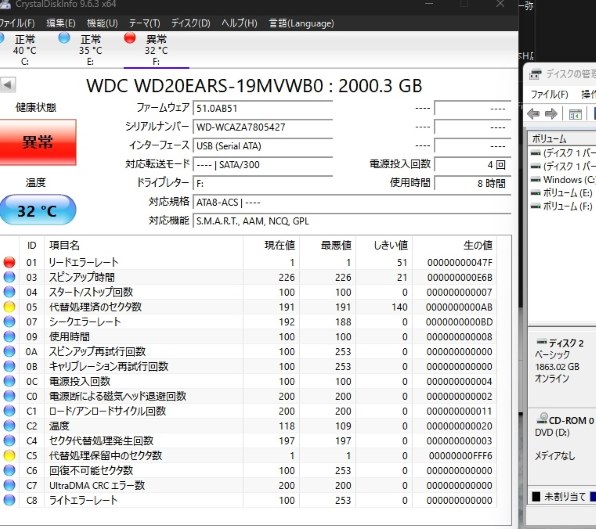The width and height of the screenshot is (596, 529).
Task: Select the F: drive tab marked 異常
Action: tap(156, 50)
